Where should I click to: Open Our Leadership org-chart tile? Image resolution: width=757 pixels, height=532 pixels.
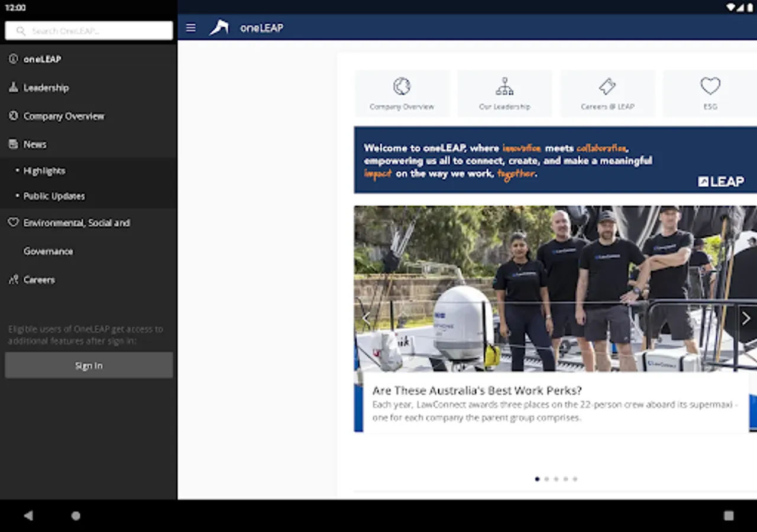pos(504,93)
